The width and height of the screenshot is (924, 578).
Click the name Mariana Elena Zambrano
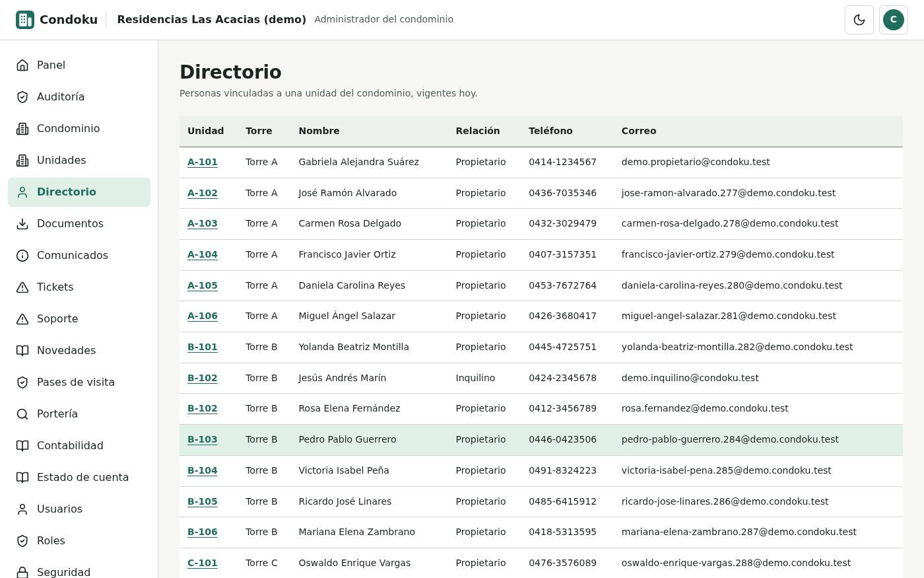[356, 532]
